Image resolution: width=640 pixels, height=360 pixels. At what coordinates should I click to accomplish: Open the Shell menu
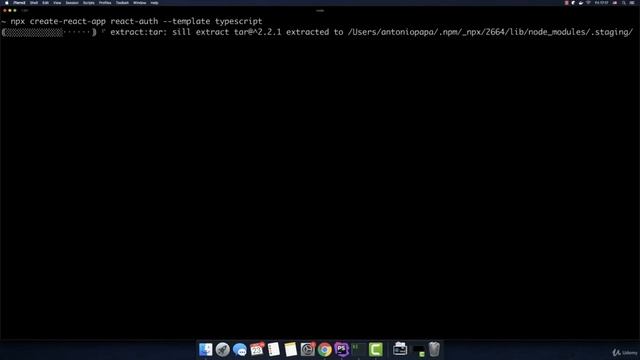pos(34,3)
